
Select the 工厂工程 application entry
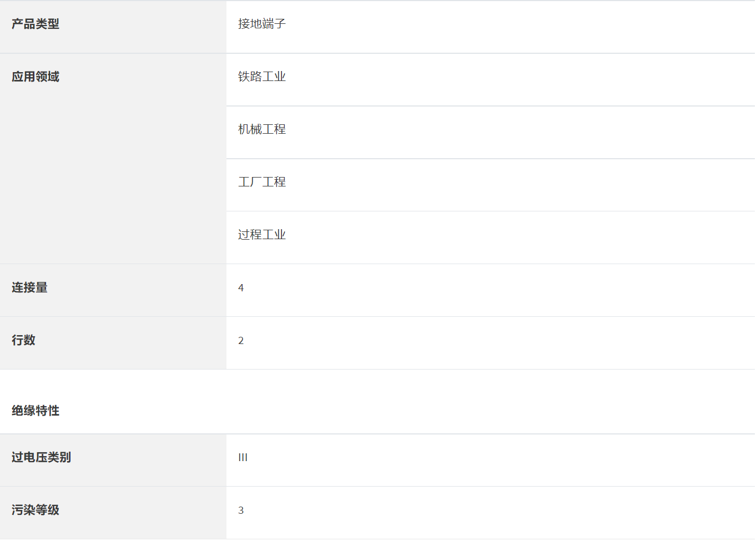point(261,182)
